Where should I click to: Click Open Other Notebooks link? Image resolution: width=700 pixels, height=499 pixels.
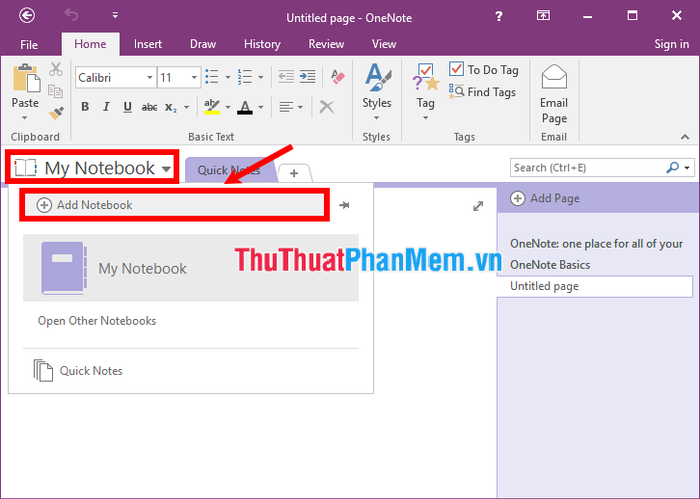pyautogui.click(x=97, y=321)
